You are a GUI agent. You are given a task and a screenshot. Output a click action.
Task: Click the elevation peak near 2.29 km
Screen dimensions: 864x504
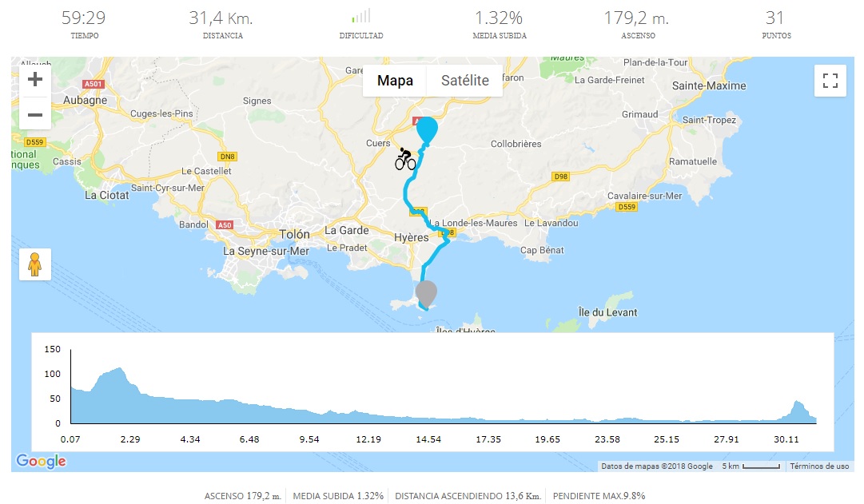click(119, 372)
